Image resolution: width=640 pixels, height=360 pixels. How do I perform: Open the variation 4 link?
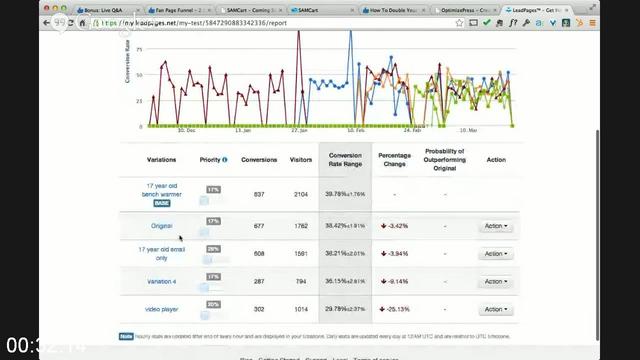click(162, 281)
